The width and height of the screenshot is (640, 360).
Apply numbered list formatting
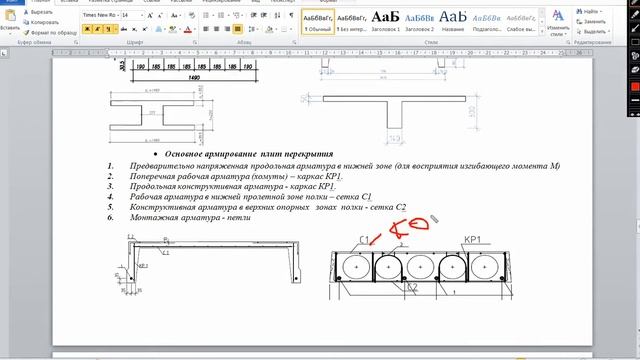click(221, 16)
